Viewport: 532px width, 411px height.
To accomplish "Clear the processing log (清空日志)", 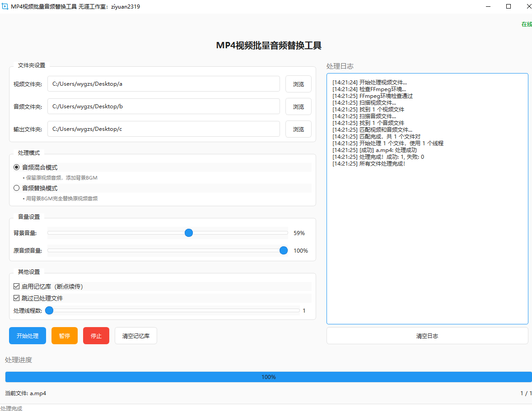I will click(x=427, y=336).
